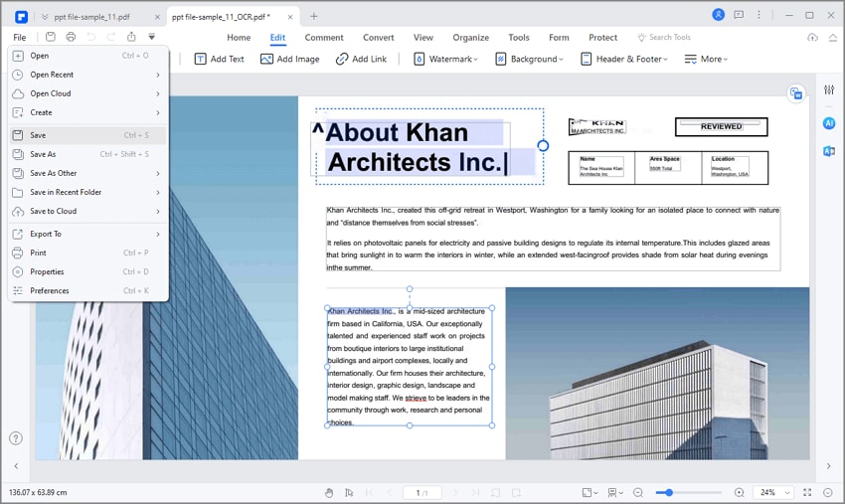Click the help question mark icon
The width and height of the screenshot is (845, 504).
click(x=16, y=437)
